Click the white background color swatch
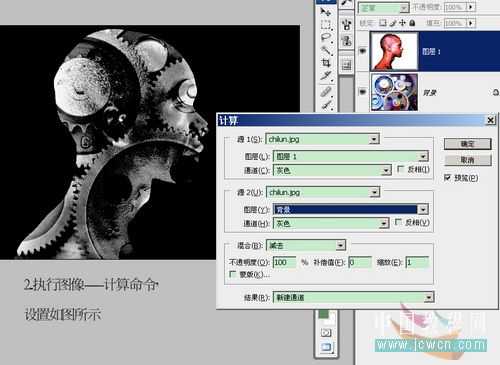This screenshot has height=365, width=500. [x=329, y=321]
